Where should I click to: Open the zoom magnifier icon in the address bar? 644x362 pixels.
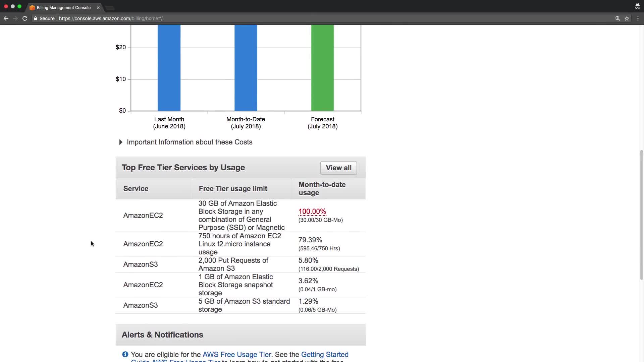(618, 18)
